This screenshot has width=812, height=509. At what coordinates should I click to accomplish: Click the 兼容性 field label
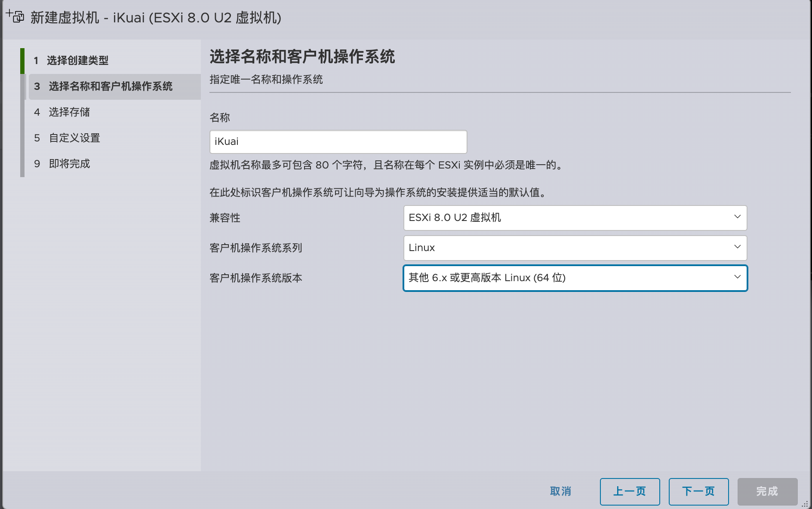[x=225, y=218]
